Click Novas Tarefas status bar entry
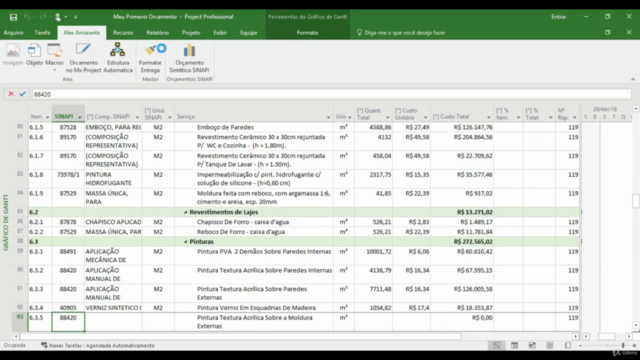 coord(98,345)
